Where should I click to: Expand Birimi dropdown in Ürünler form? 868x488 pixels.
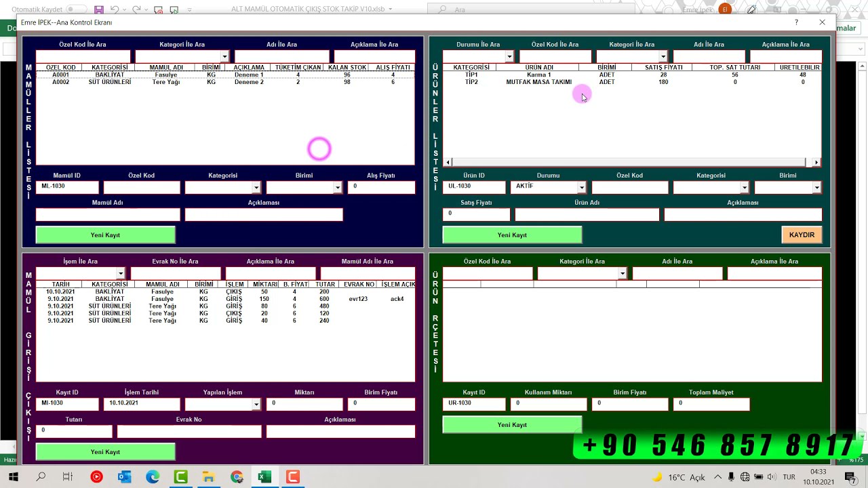817,188
